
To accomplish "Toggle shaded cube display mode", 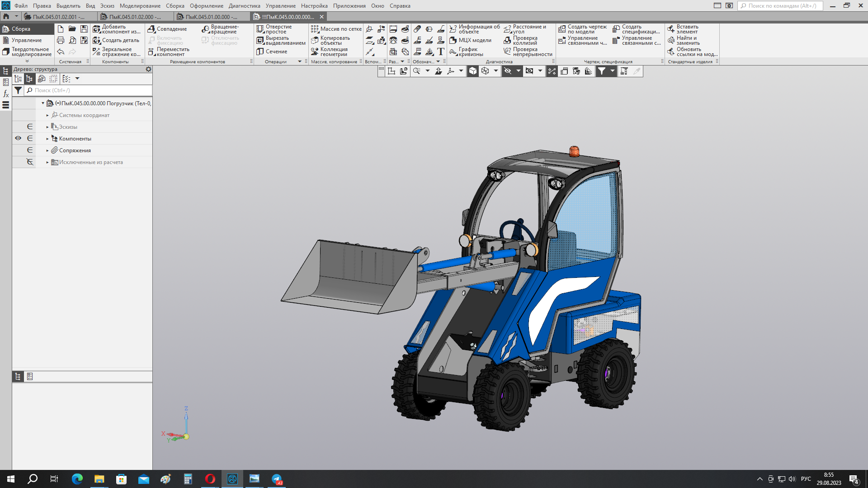I will (472, 71).
